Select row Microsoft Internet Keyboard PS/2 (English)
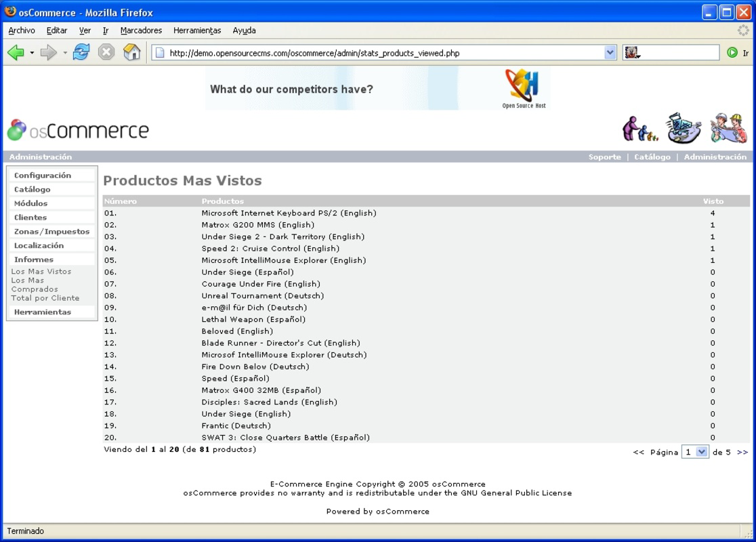This screenshot has width=756, height=542. [426, 213]
